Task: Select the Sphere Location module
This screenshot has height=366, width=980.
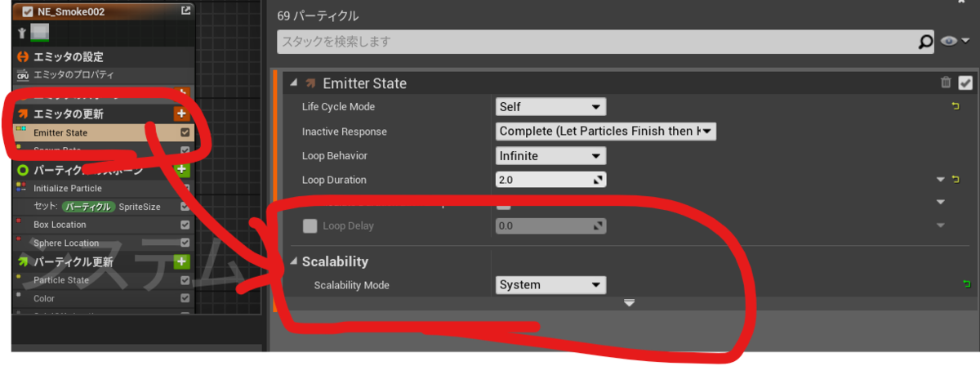Action: click(x=104, y=243)
